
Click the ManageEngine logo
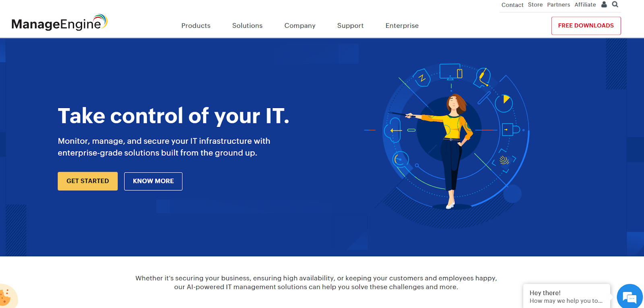60,23
